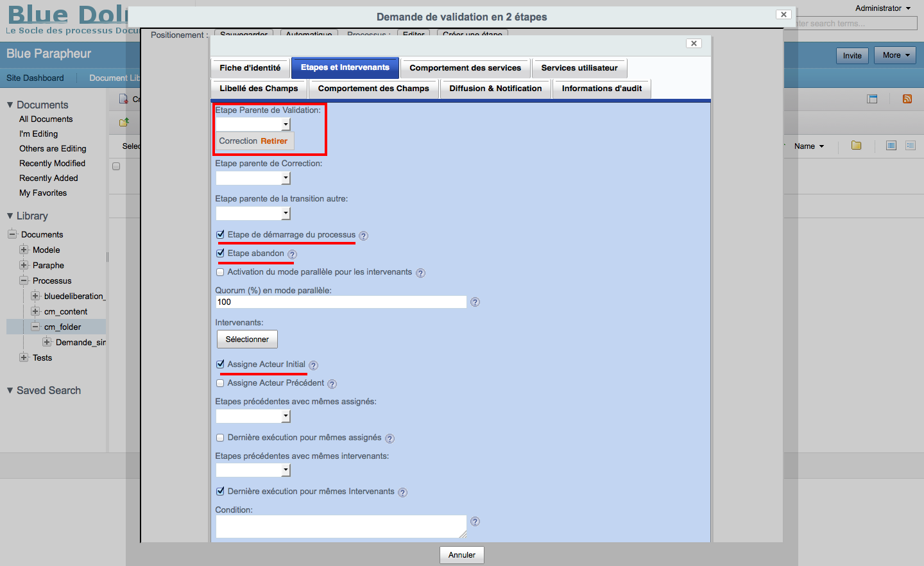Open the Administrator user menu
This screenshot has height=566, width=924.
[883, 8]
